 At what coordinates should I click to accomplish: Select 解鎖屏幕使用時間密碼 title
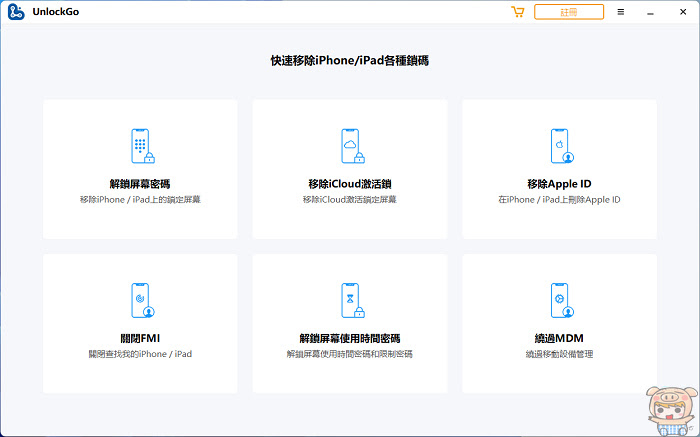point(350,338)
